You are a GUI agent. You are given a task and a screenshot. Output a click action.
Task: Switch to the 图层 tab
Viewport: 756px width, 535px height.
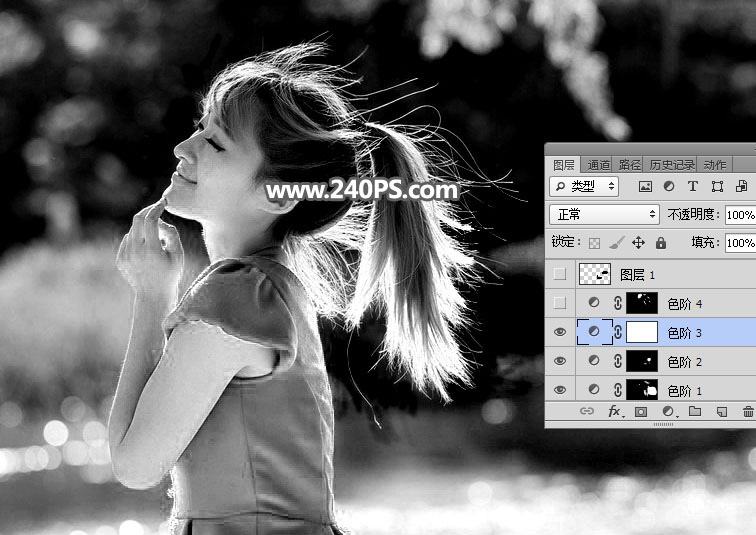[x=564, y=165]
